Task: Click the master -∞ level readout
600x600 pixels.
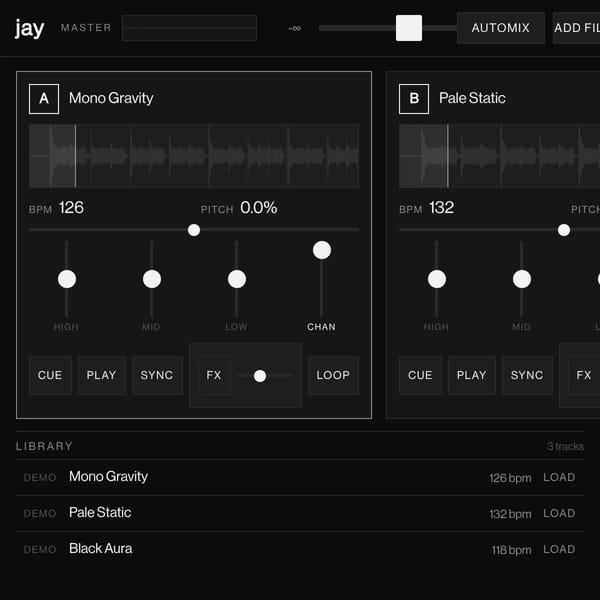Action: pyautogui.click(x=295, y=28)
